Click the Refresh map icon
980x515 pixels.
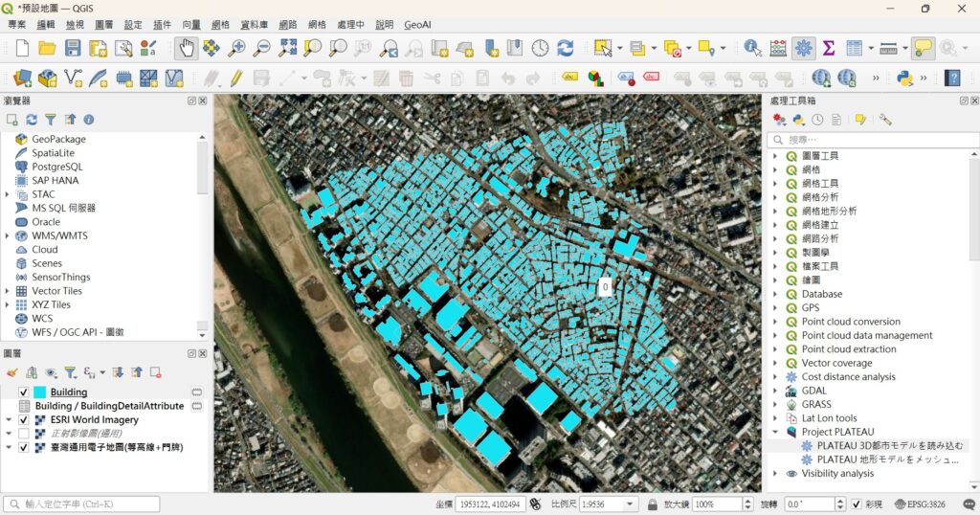(x=566, y=48)
